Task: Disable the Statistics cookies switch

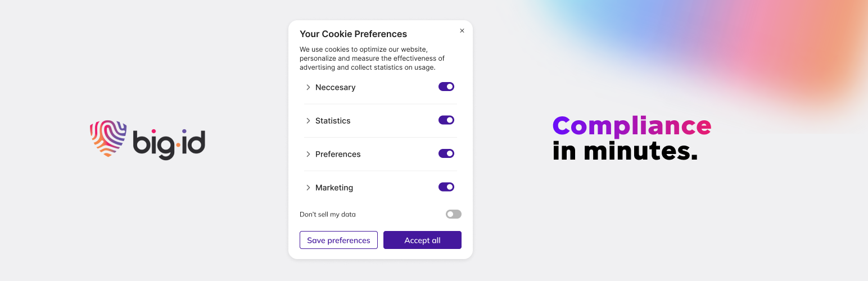Action: 446,120
